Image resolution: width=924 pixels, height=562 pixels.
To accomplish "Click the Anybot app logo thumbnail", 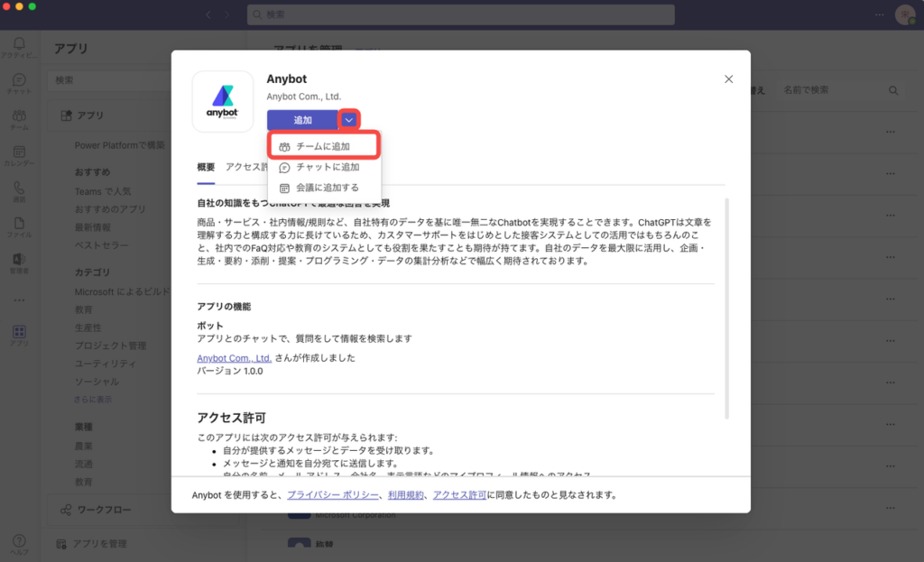I will [x=223, y=101].
